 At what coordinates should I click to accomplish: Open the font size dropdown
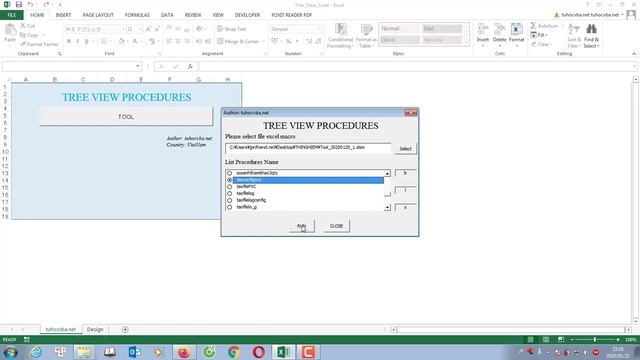tap(140, 29)
